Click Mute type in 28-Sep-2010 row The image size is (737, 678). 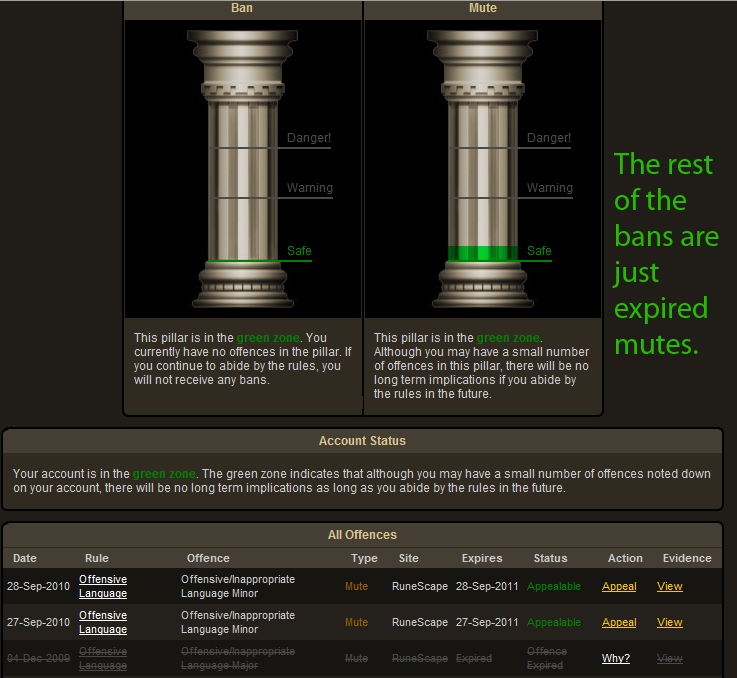coord(356,586)
